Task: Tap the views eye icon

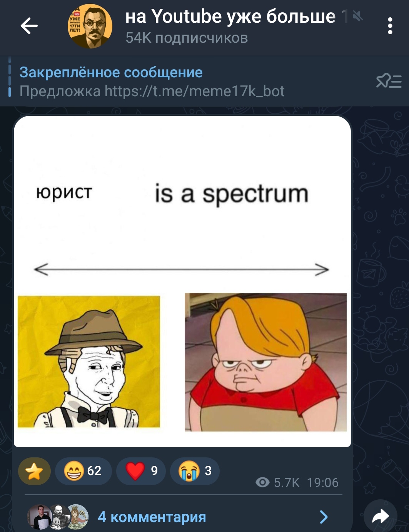Action: tap(262, 482)
